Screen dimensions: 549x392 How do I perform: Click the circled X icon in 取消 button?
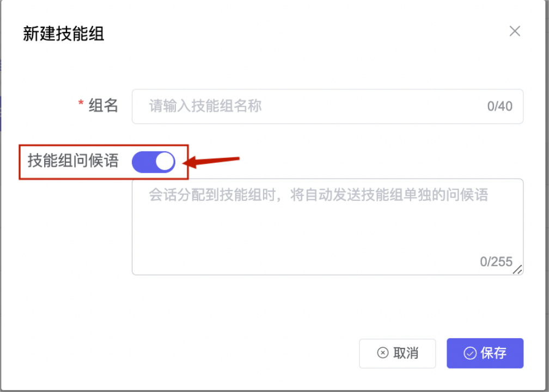point(383,352)
